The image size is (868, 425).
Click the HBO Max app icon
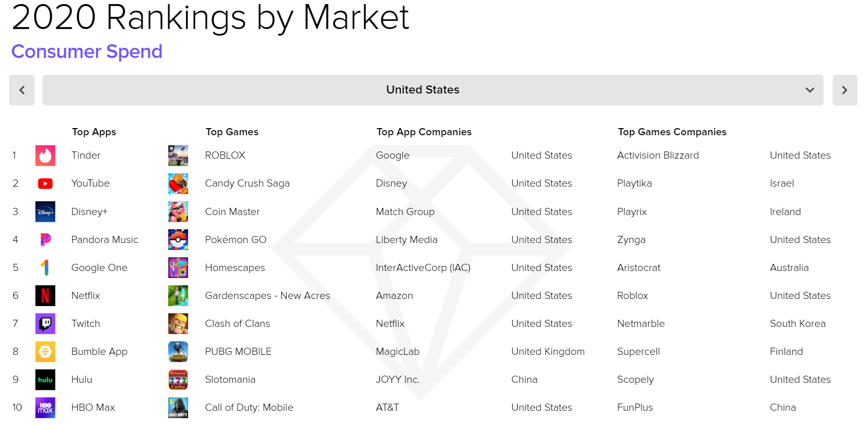click(x=45, y=408)
